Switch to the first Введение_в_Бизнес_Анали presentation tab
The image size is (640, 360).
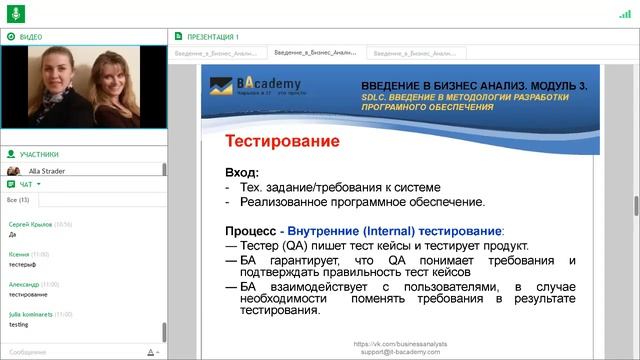[x=218, y=53]
